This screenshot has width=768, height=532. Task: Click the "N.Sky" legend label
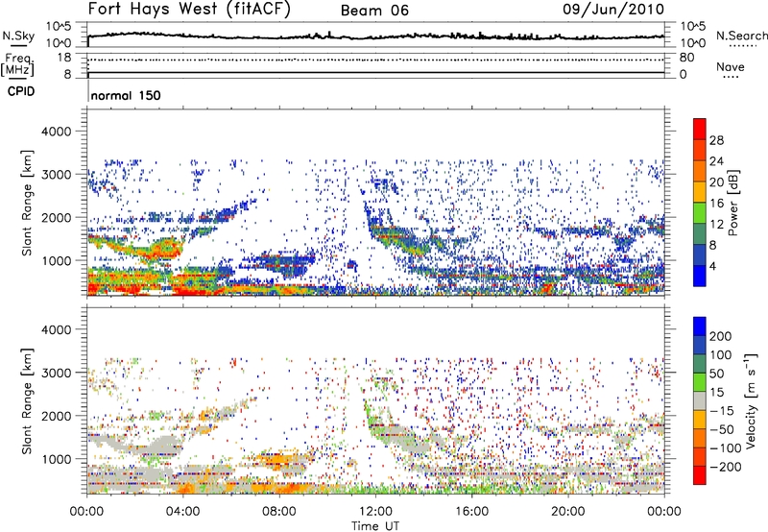pyautogui.click(x=18, y=36)
